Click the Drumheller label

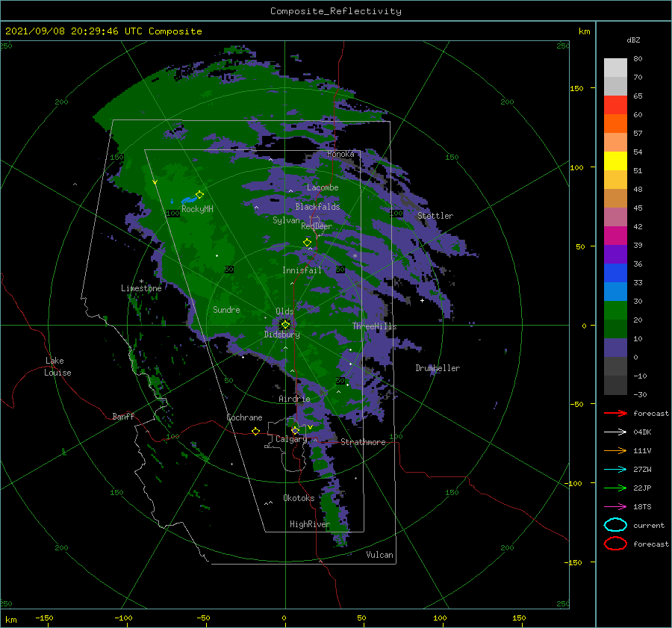(x=438, y=368)
